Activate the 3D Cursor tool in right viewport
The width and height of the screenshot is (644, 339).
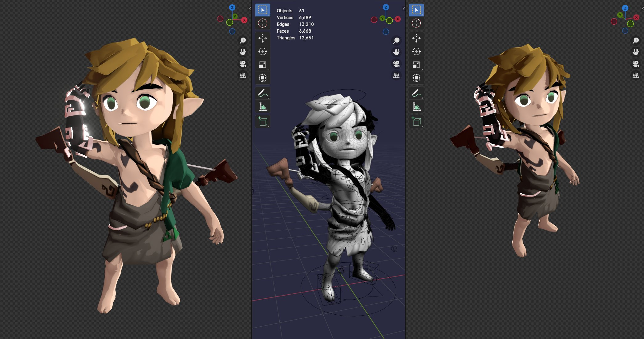tap(416, 23)
